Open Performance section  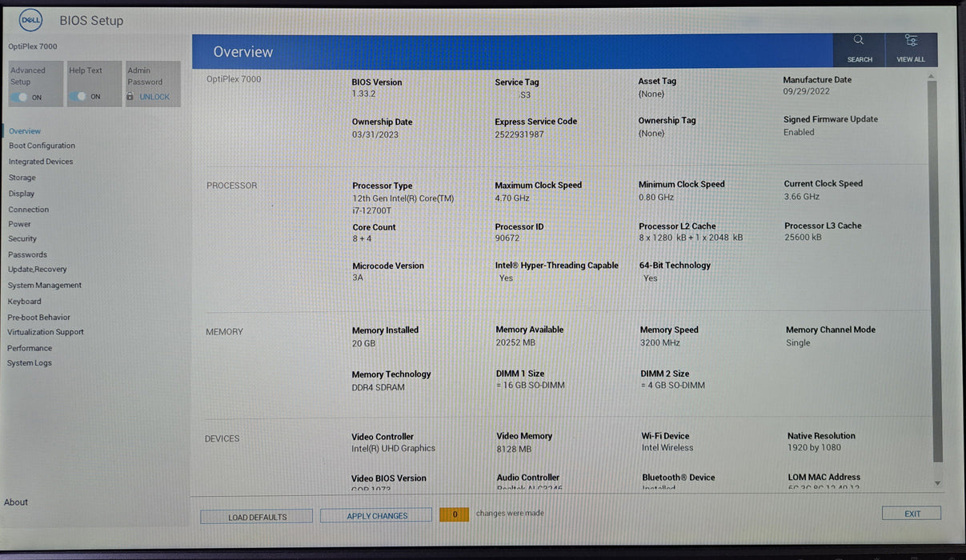[30, 348]
